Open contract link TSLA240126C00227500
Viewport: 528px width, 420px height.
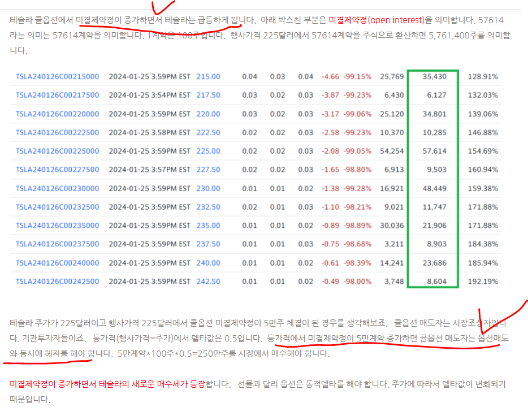point(58,170)
